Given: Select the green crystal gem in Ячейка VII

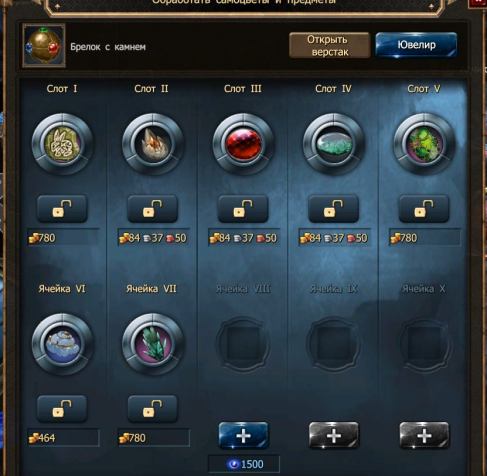Looking at the screenshot, I should [153, 344].
